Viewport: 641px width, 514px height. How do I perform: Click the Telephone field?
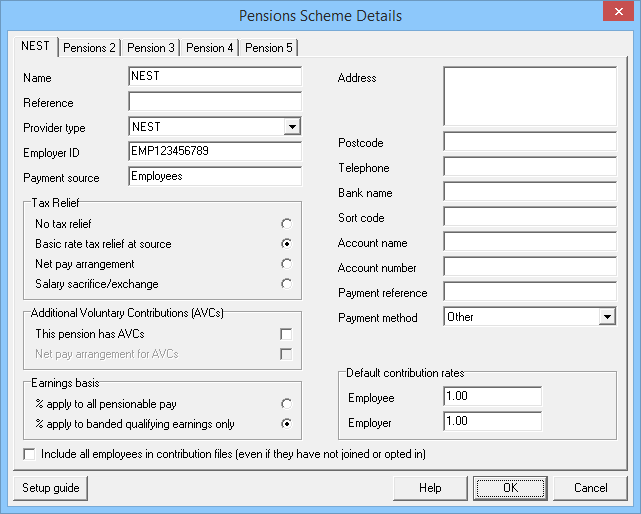click(530, 167)
